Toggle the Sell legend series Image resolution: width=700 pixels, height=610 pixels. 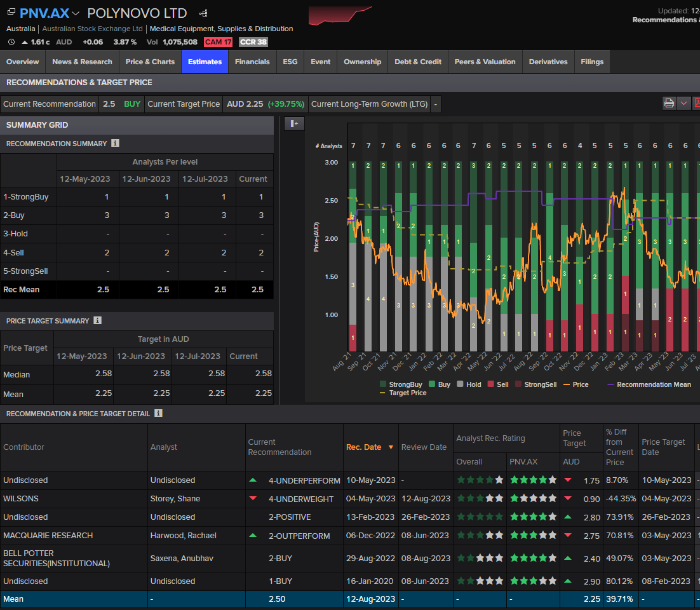[498, 384]
